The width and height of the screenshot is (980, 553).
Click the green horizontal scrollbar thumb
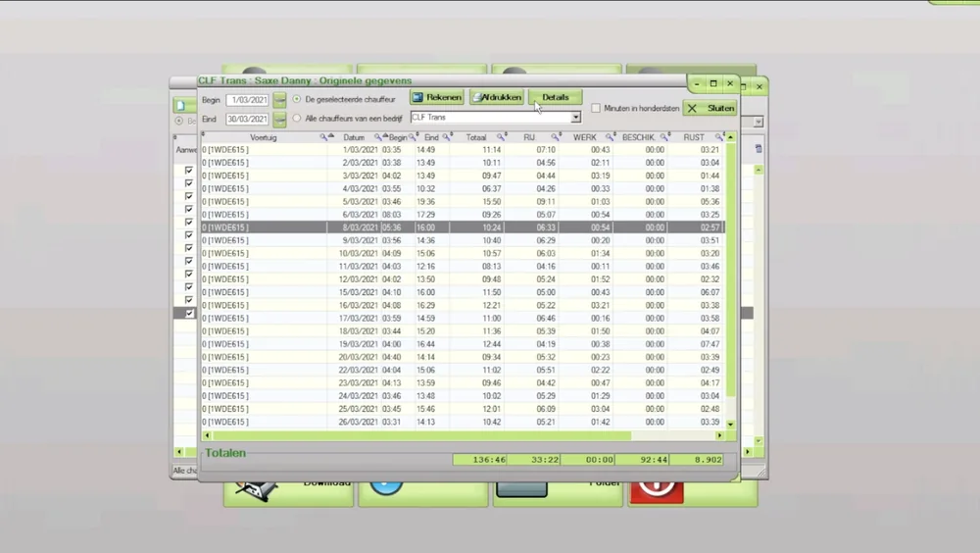click(x=421, y=435)
